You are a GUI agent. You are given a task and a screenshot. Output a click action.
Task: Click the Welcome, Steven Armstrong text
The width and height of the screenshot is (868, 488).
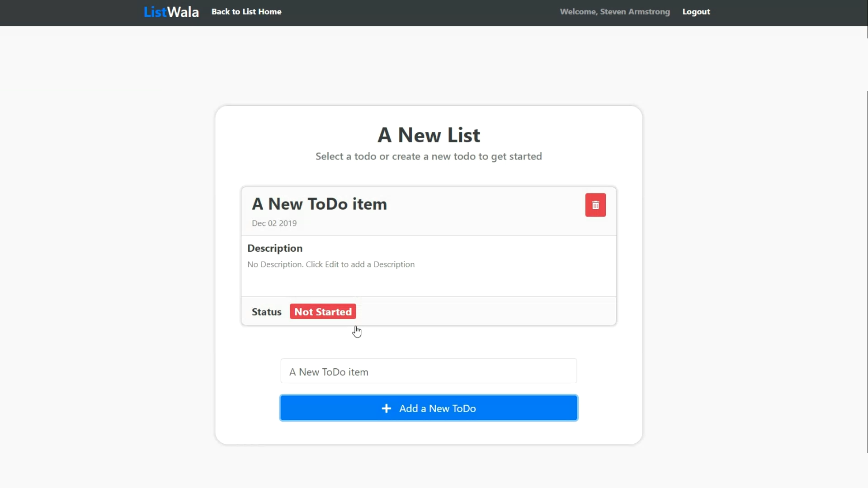point(615,12)
